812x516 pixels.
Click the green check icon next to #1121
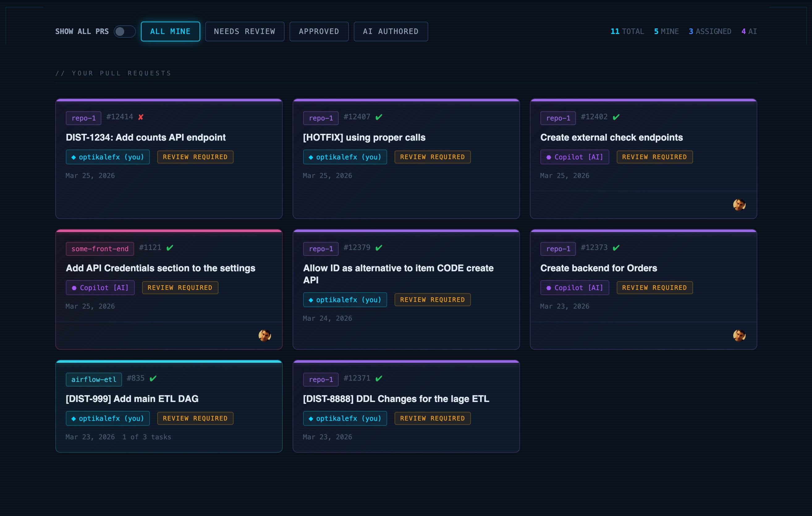pyautogui.click(x=170, y=247)
